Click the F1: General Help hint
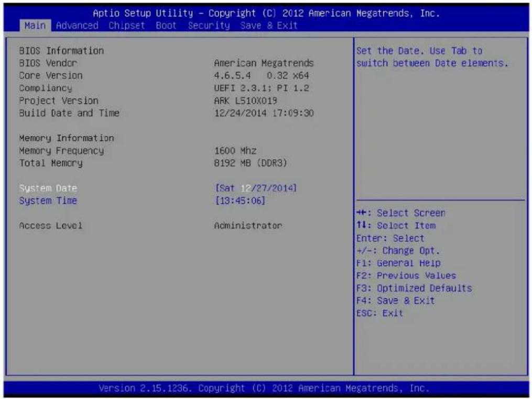This screenshot has height=399, width=532. (398, 263)
